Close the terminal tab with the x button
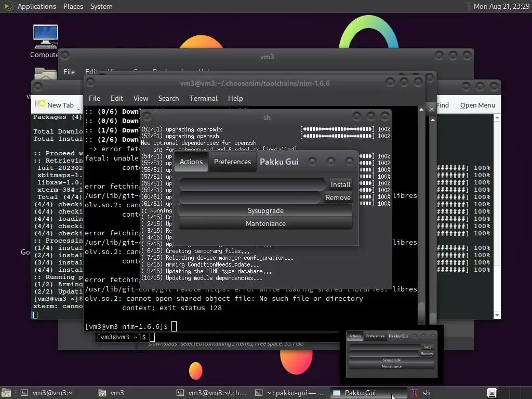Image resolution: width=532 pixels, height=399 pixels. (432, 109)
